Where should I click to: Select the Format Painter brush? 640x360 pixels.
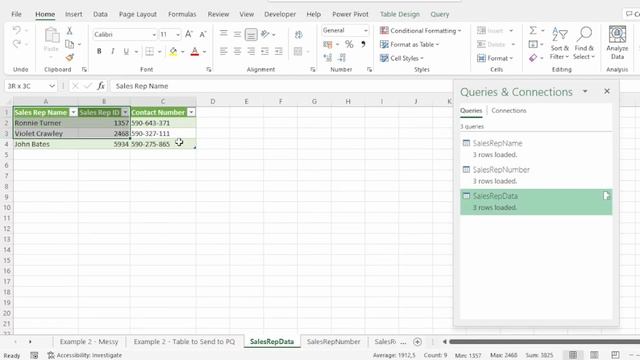(x=70, y=58)
